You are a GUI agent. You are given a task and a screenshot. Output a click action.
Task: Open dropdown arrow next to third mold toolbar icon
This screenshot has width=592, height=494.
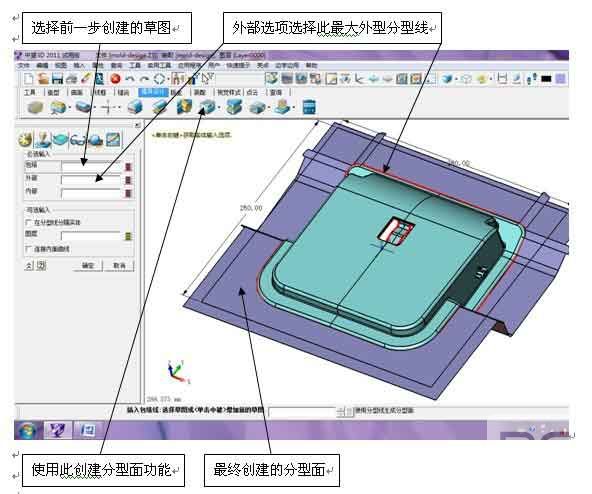tap(94, 108)
